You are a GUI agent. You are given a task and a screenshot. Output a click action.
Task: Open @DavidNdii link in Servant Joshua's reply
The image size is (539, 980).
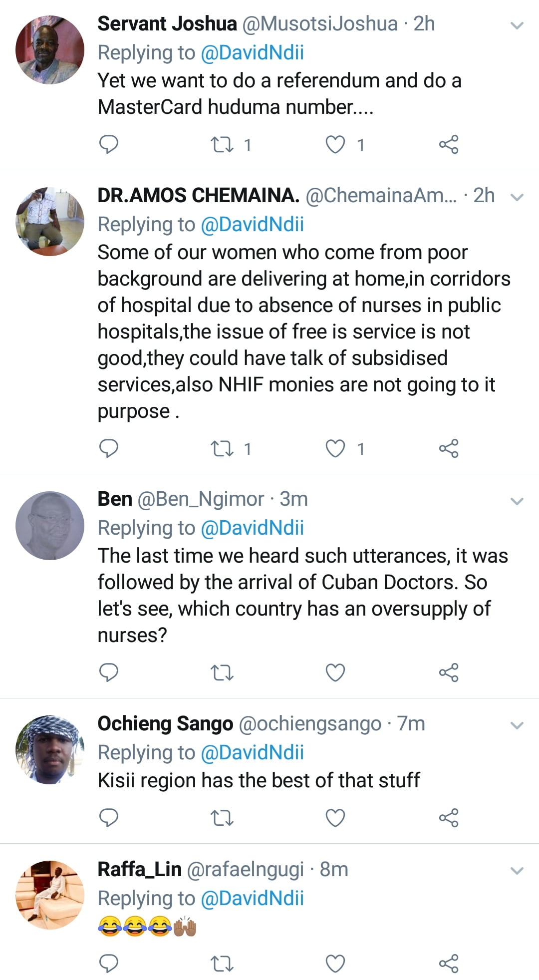[x=252, y=52]
